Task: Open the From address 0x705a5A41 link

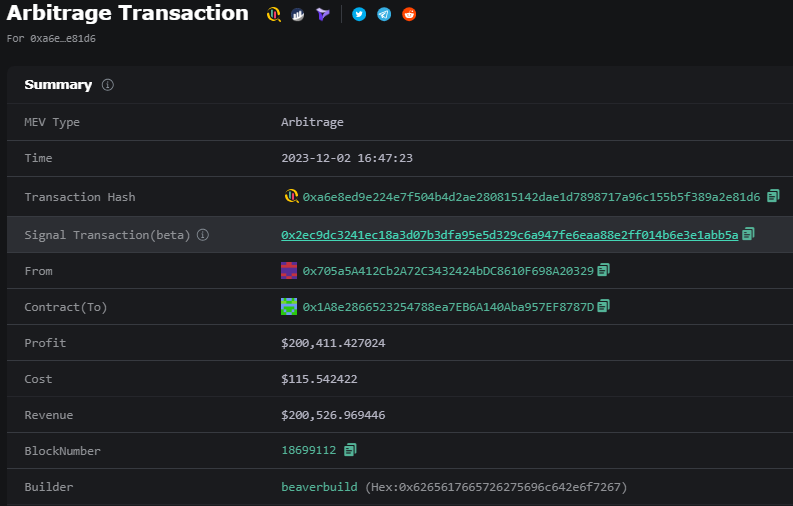Action: [448, 271]
